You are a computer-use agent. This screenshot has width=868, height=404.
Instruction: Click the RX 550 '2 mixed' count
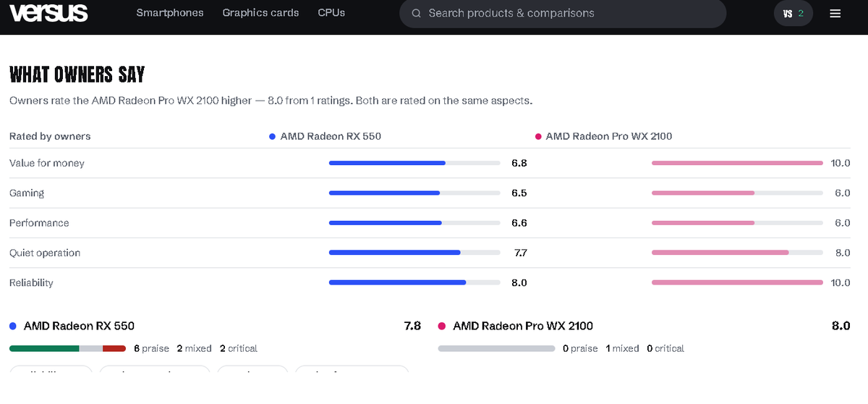point(194,348)
